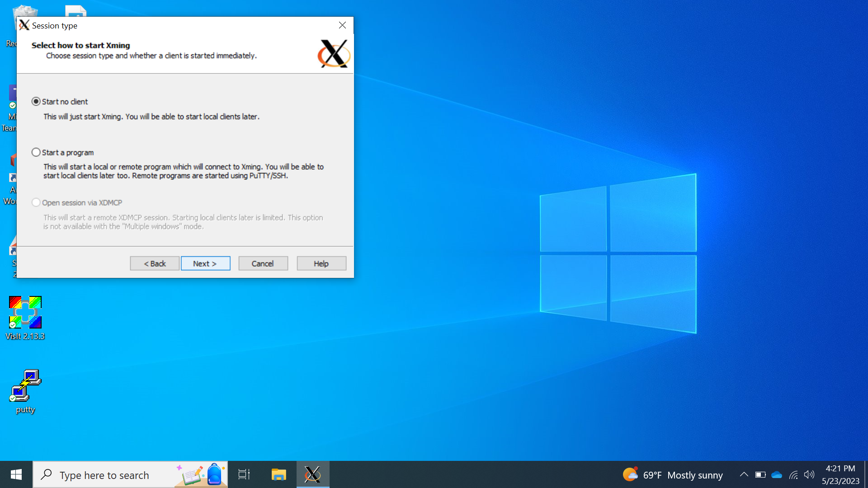The width and height of the screenshot is (868, 488).
Task: Click the Xming icon in the taskbar
Action: point(312,474)
